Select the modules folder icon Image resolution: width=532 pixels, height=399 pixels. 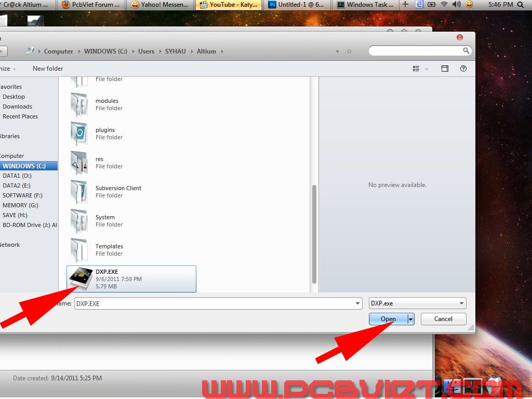tap(79, 104)
